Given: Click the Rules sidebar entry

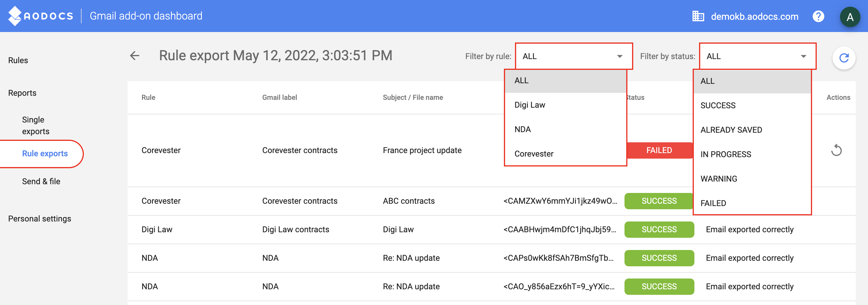Looking at the screenshot, I should click(x=18, y=60).
